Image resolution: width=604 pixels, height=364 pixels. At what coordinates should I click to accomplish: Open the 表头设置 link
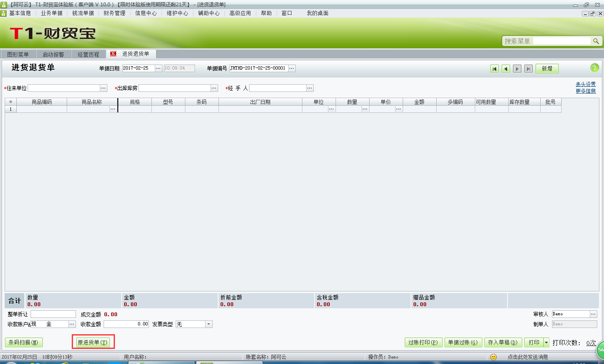pos(586,84)
